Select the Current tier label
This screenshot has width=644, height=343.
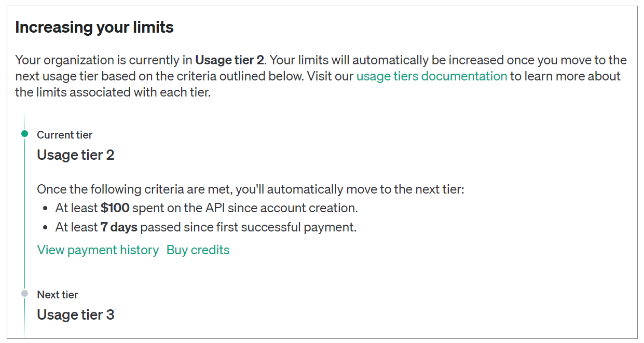(x=64, y=135)
